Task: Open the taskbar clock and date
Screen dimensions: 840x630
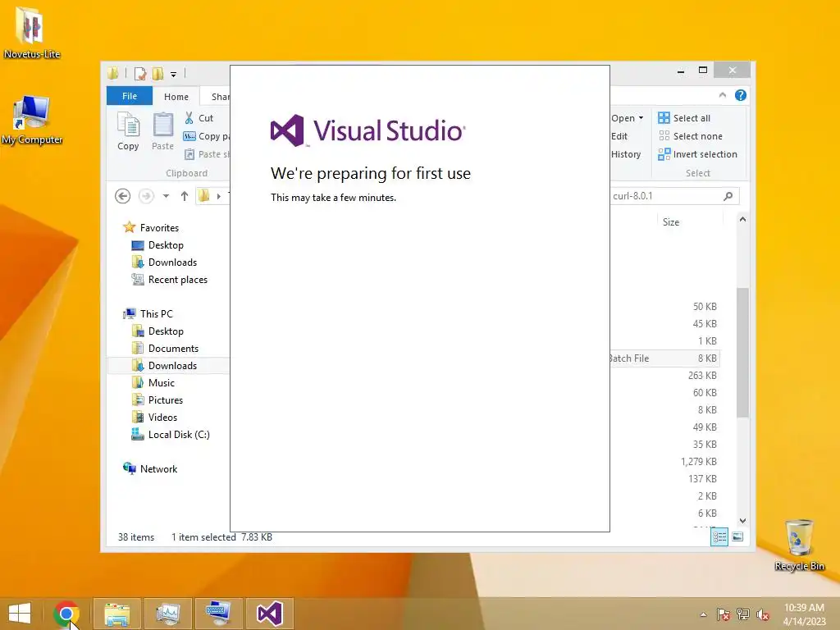Action: coord(804,614)
